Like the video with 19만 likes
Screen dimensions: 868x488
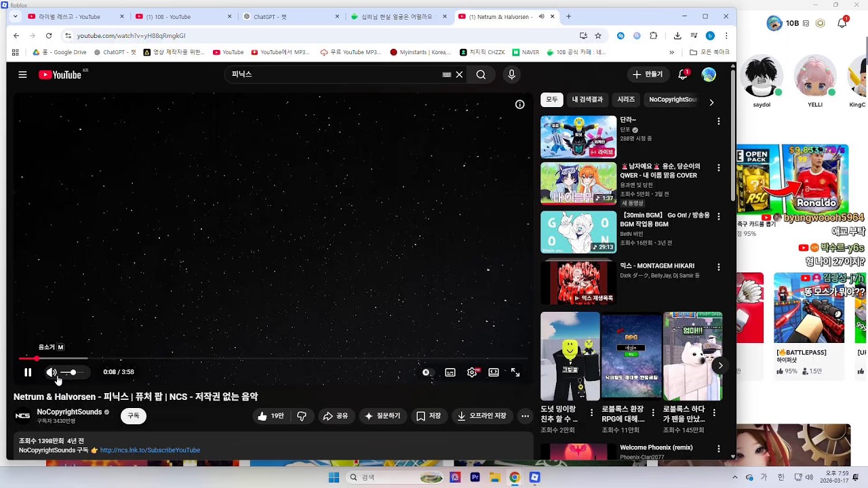[x=271, y=416]
